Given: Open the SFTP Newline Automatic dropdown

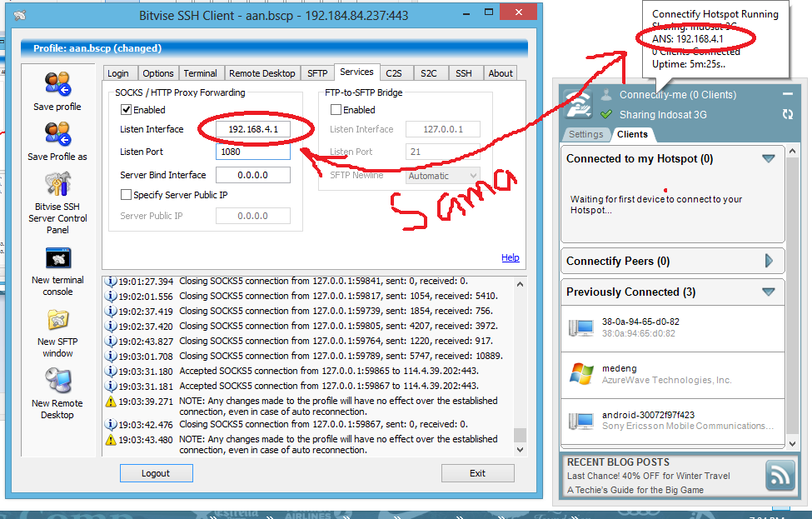Looking at the screenshot, I should tap(443, 176).
